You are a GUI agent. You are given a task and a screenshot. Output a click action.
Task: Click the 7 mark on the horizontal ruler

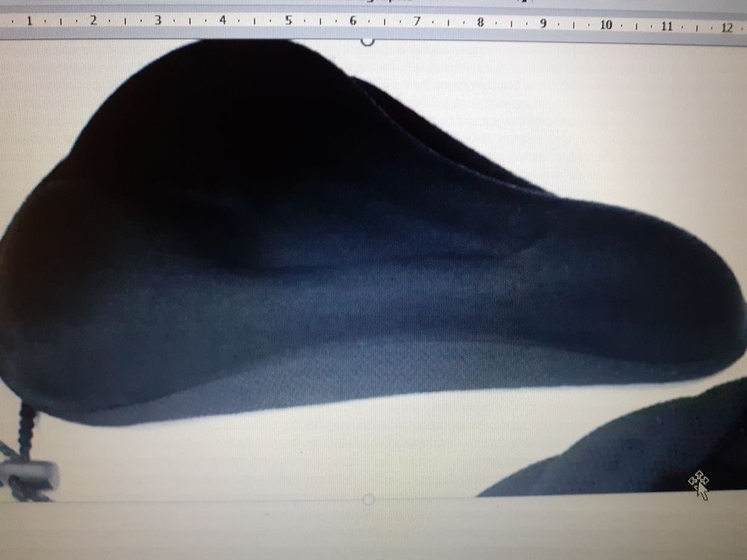click(x=417, y=22)
